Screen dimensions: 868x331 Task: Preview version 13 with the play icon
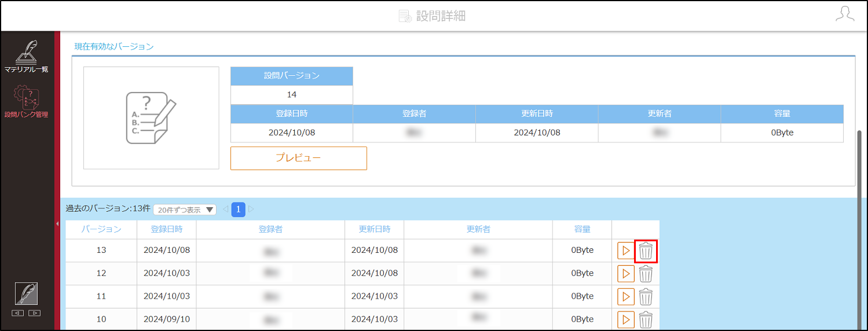click(x=625, y=251)
